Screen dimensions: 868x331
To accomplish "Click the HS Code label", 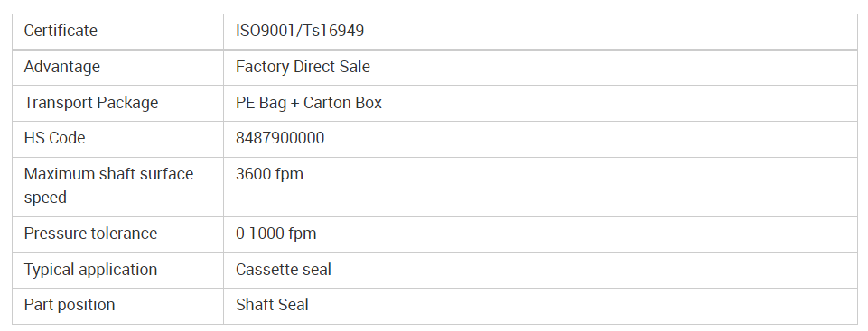I will pos(54,138).
